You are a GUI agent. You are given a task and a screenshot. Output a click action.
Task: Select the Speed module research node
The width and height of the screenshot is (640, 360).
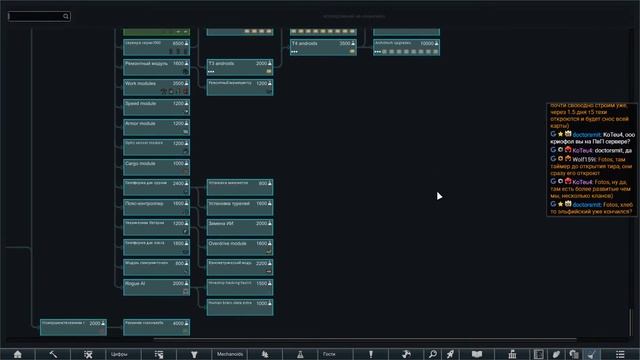tap(156, 107)
